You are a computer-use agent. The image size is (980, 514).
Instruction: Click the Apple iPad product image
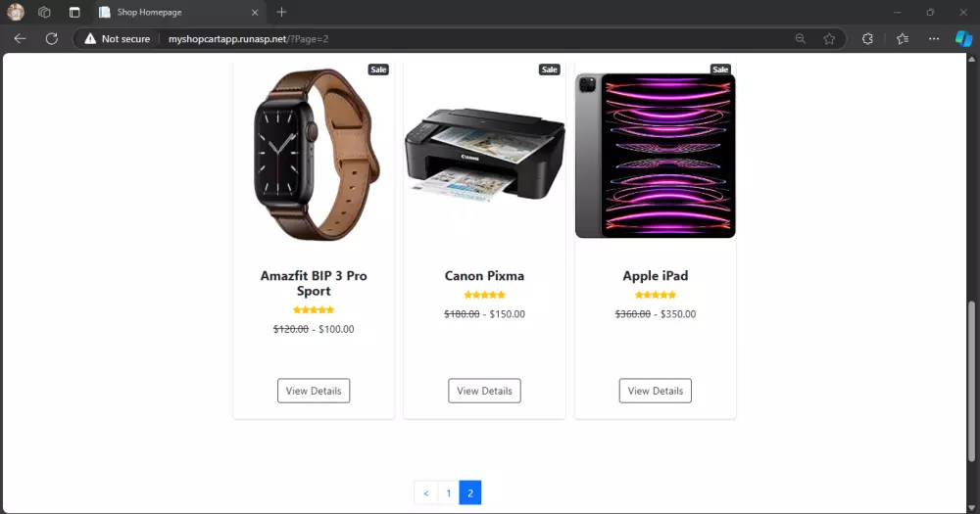(655, 156)
